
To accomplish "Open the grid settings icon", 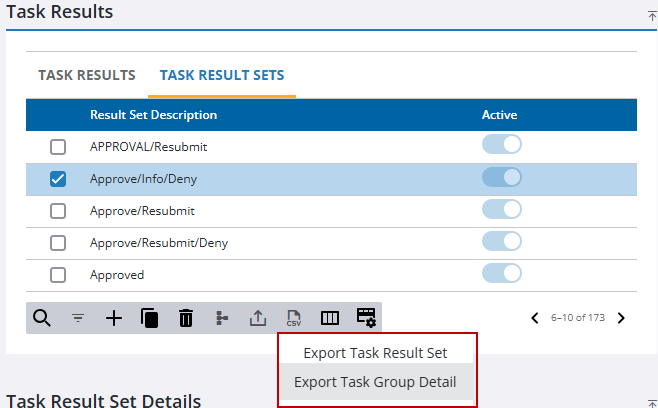I will [x=366, y=318].
